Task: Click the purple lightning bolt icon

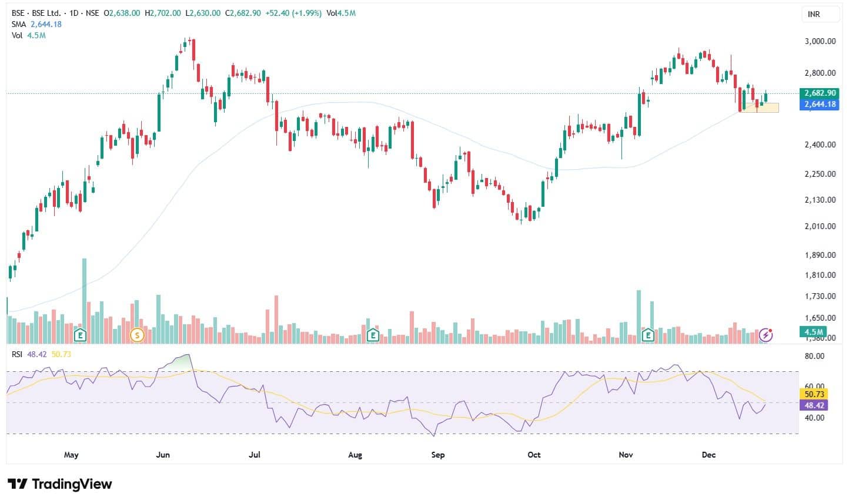Action: [766, 335]
